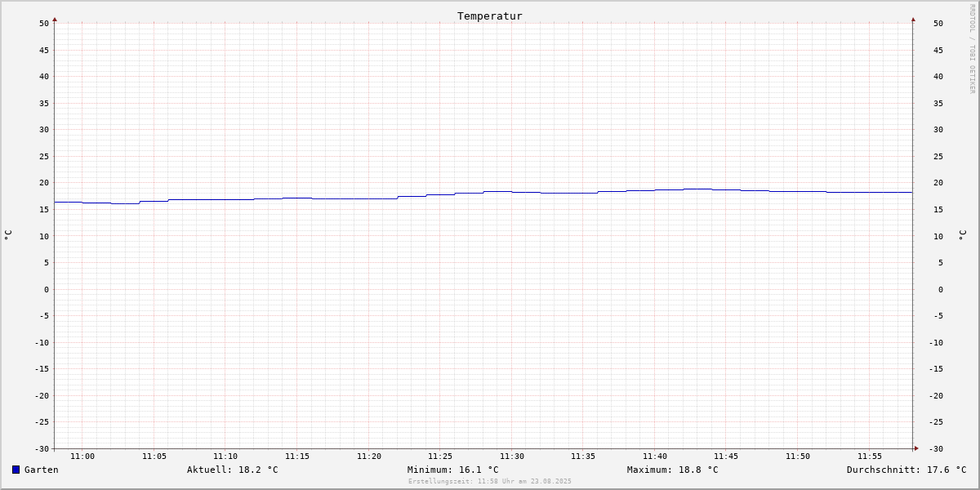Select the 'Durchschnitt: 17.6 °C' value
Viewport: 980px width, 490px height.
click(x=906, y=470)
